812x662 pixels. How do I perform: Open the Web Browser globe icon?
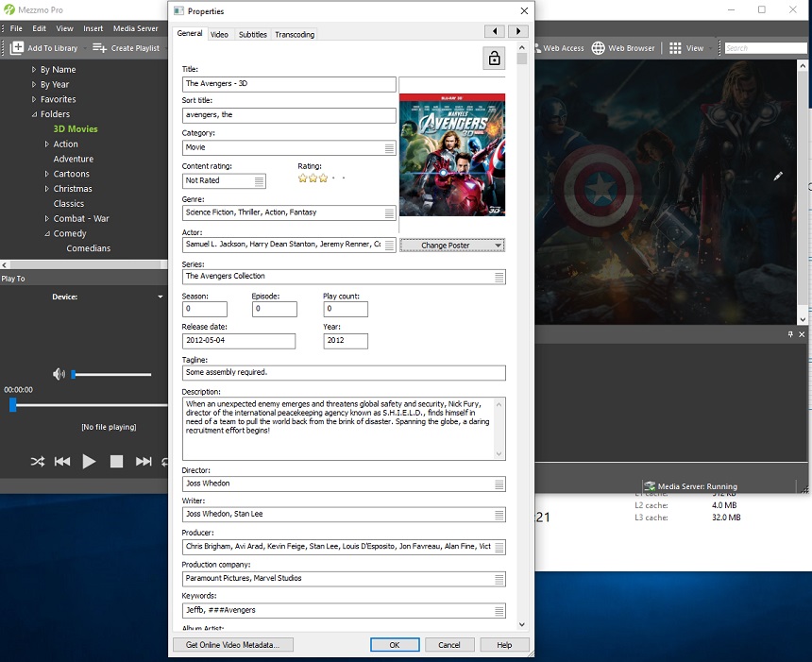(x=598, y=47)
